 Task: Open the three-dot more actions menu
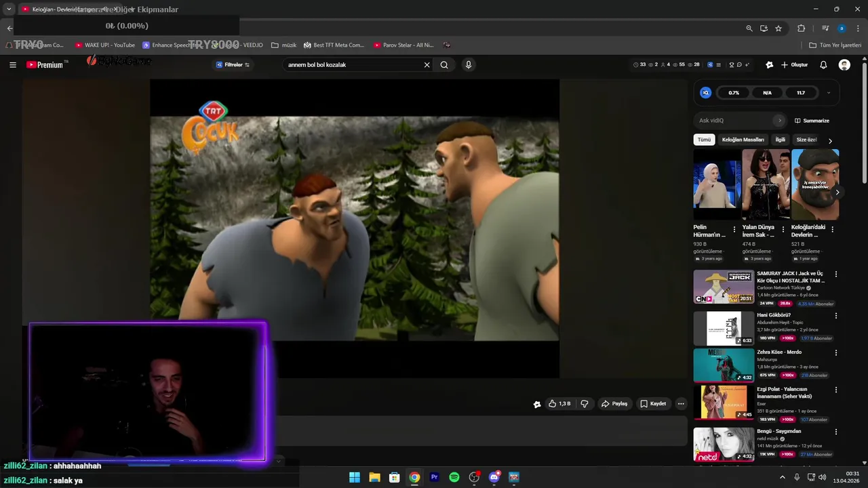click(x=681, y=404)
